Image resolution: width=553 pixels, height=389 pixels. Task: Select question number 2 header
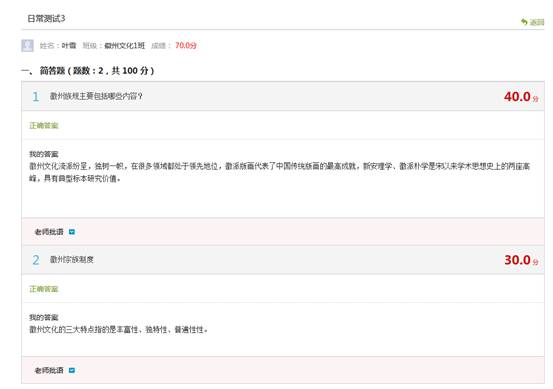[x=283, y=260]
